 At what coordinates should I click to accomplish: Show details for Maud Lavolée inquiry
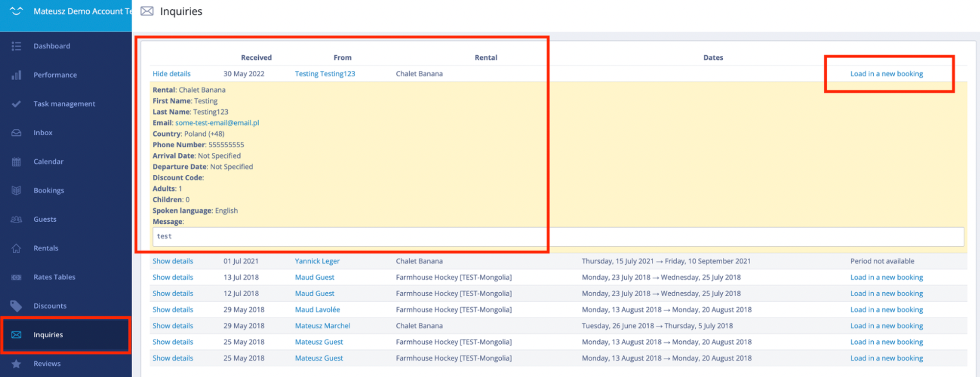172,309
